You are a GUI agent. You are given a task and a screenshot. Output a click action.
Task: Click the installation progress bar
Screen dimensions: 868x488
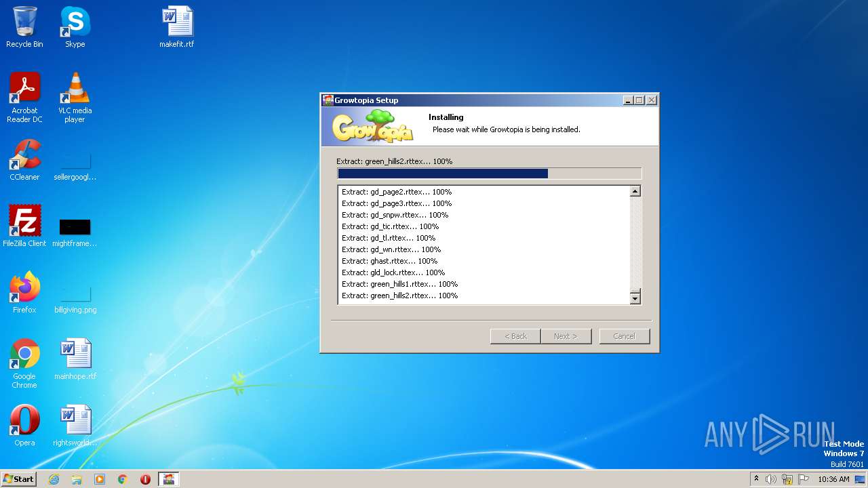(489, 174)
